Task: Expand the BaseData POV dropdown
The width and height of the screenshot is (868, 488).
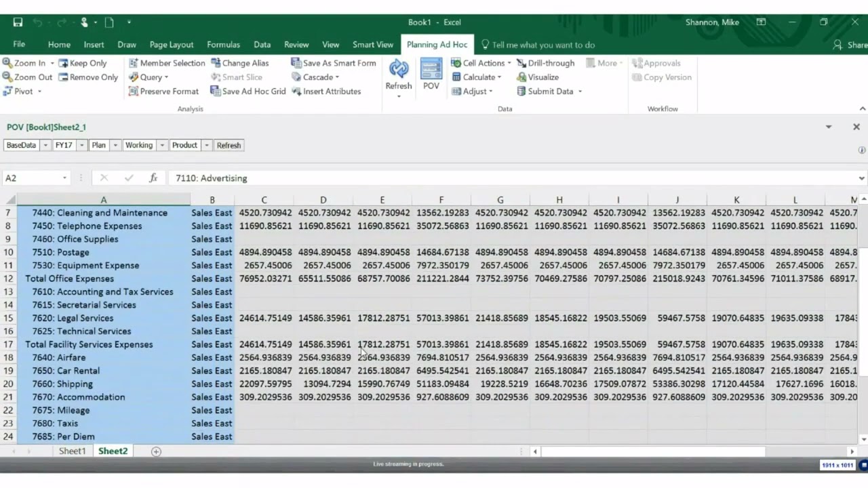Action: [45, 145]
